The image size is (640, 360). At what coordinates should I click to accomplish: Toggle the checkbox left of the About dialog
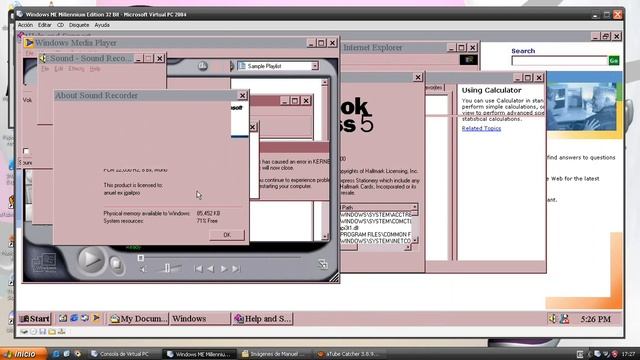point(26,151)
